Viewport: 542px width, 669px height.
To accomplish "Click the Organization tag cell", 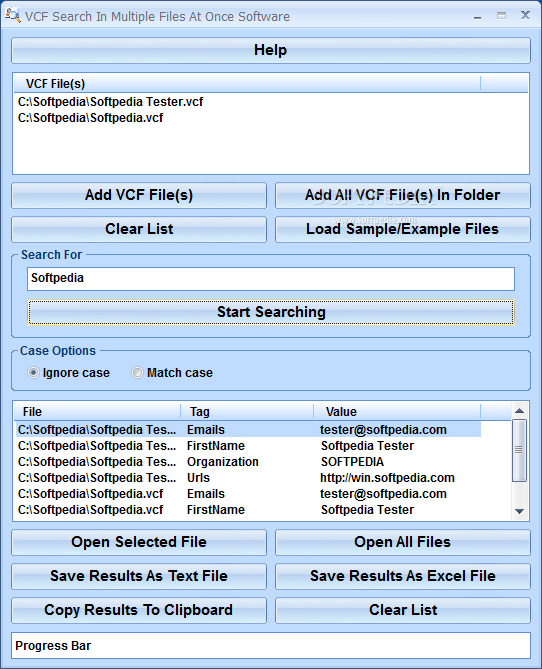I will pyautogui.click(x=223, y=462).
